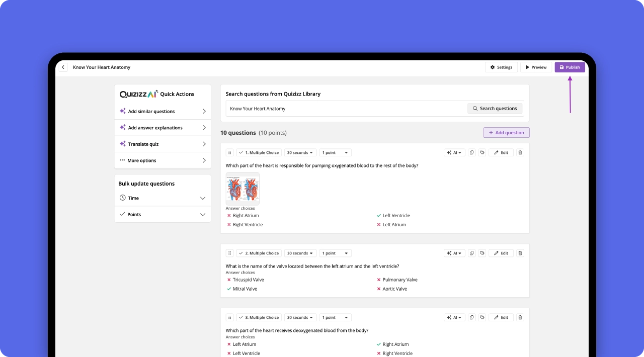The height and width of the screenshot is (357, 644).
Task: Select the magnifier in Search questions button
Action: point(474,108)
